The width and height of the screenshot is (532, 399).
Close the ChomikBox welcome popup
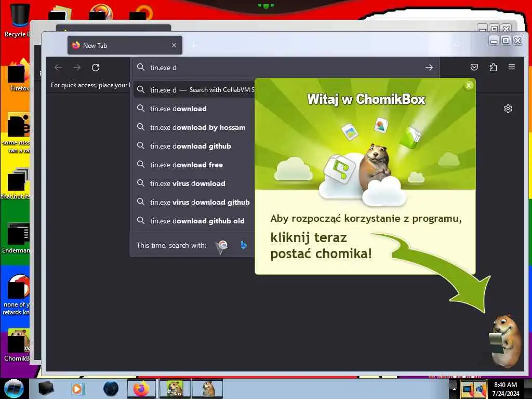click(x=469, y=86)
